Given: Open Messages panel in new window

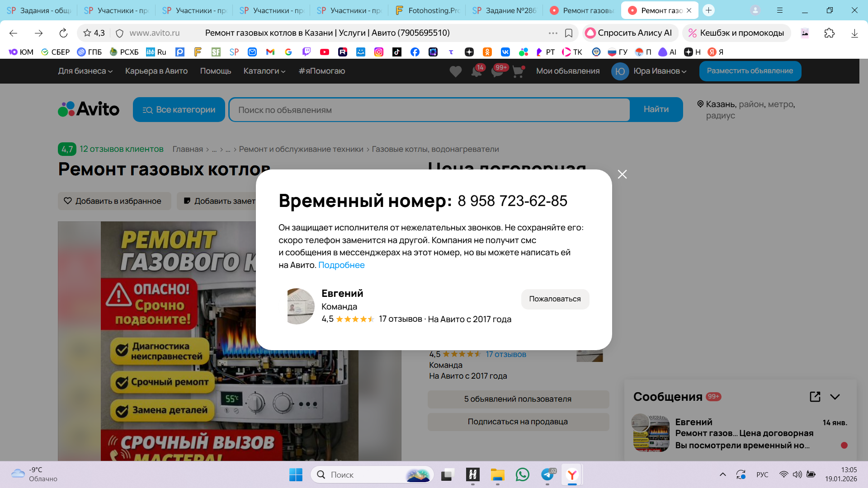Looking at the screenshot, I should [x=815, y=397].
